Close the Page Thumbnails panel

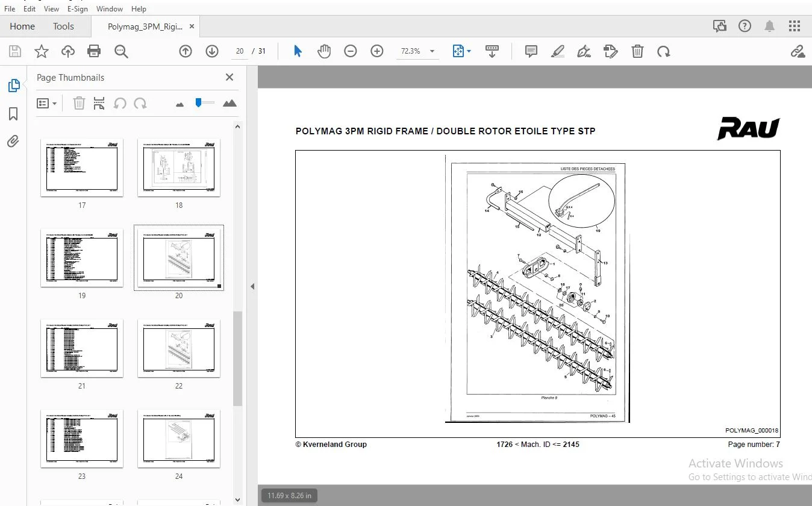click(229, 77)
